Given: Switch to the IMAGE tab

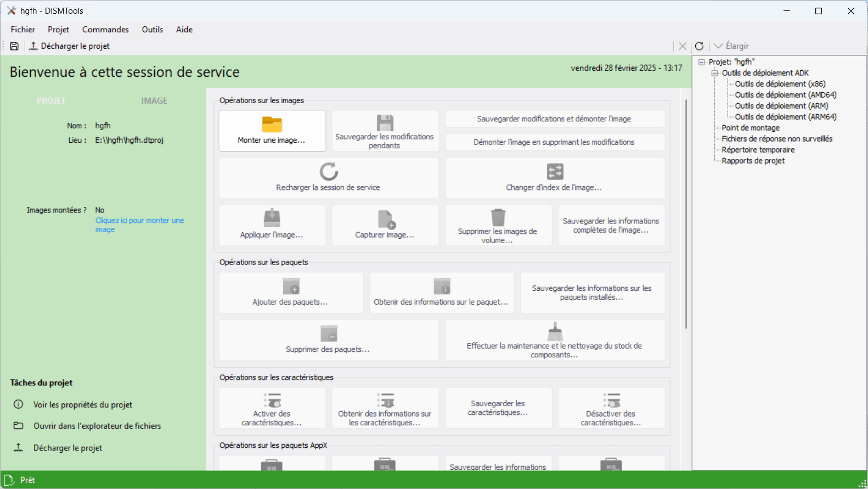Looking at the screenshot, I should tap(154, 100).
